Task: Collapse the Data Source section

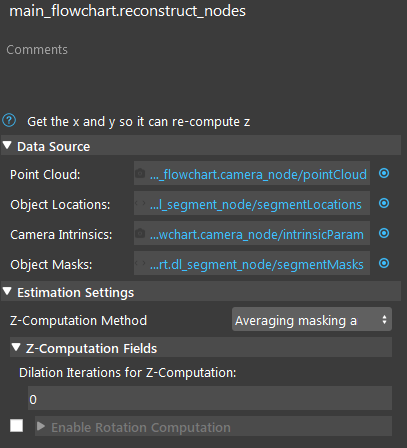Action: coord(7,145)
